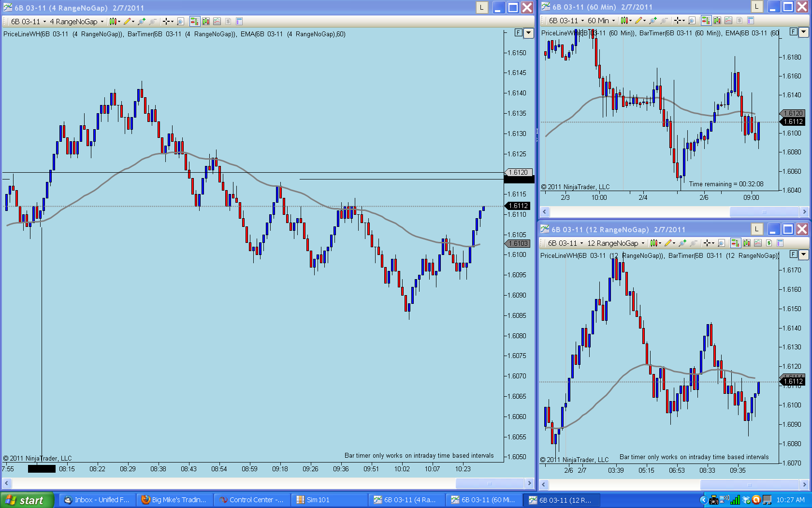Click horizontal scrollbar thumb of 12 RangeNoGap chart
The height and width of the screenshot is (508, 812).
(x=750, y=485)
